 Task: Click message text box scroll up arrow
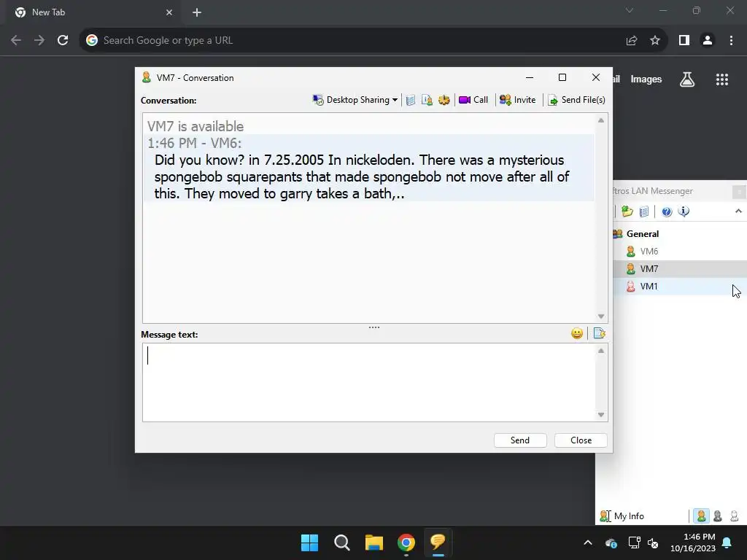pyautogui.click(x=601, y=351)
